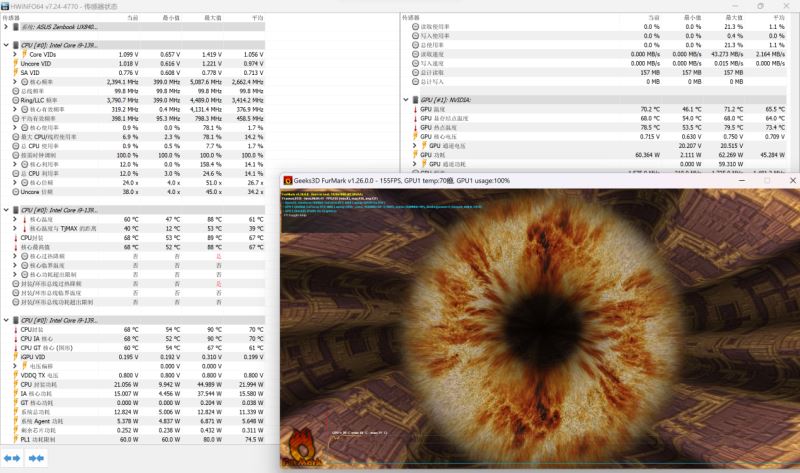
Task: Click 最大值 column header in left sensor panel
Action: point(213,18)
